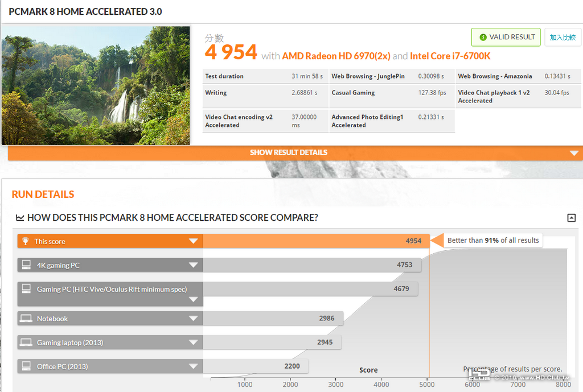Open the Intel Core i7-6700K link
583x392 pixels.
pyautogui.click(x=450, y=56)
